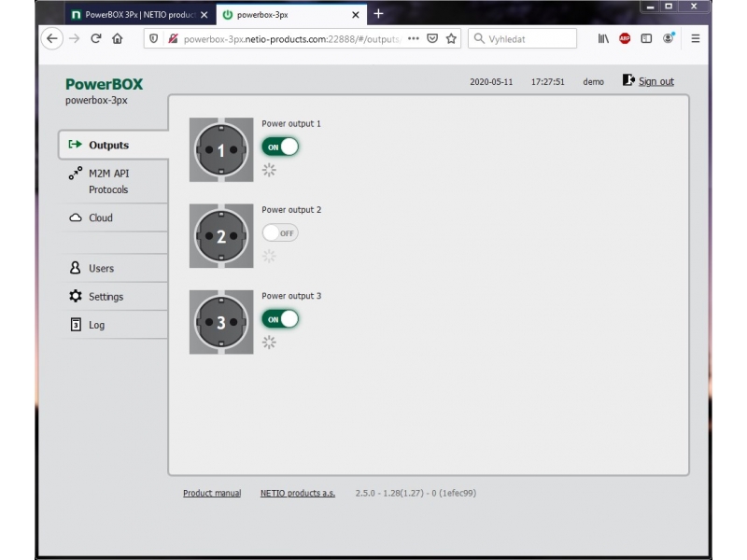This screenshot has width=747, height=560.
Task: Save page to Pocket icon
Action: coord(432,38)
